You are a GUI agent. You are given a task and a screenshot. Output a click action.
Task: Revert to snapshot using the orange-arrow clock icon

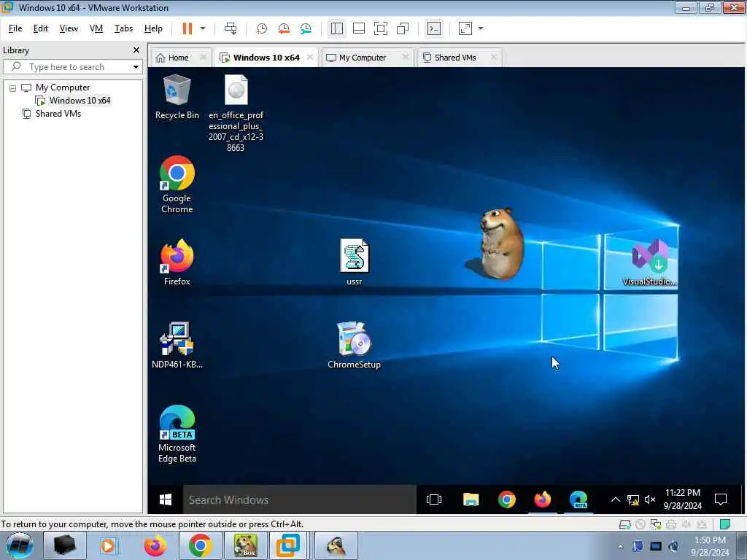pos(284,28)
